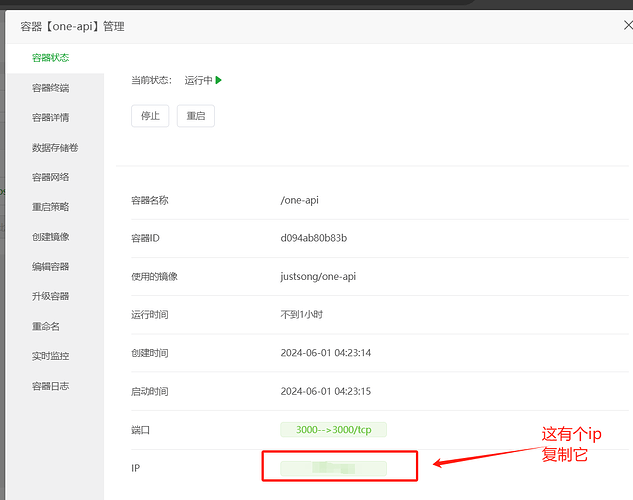Screen dimensions: 633x500
Task: Click the 运行中 status text
Action: tap(198, 80)
